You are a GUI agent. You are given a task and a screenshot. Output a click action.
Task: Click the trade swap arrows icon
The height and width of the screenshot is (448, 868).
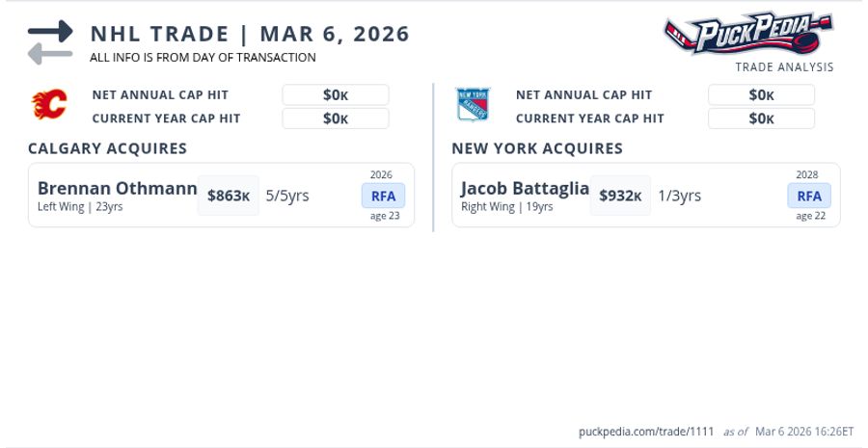[x=50, y=42]
